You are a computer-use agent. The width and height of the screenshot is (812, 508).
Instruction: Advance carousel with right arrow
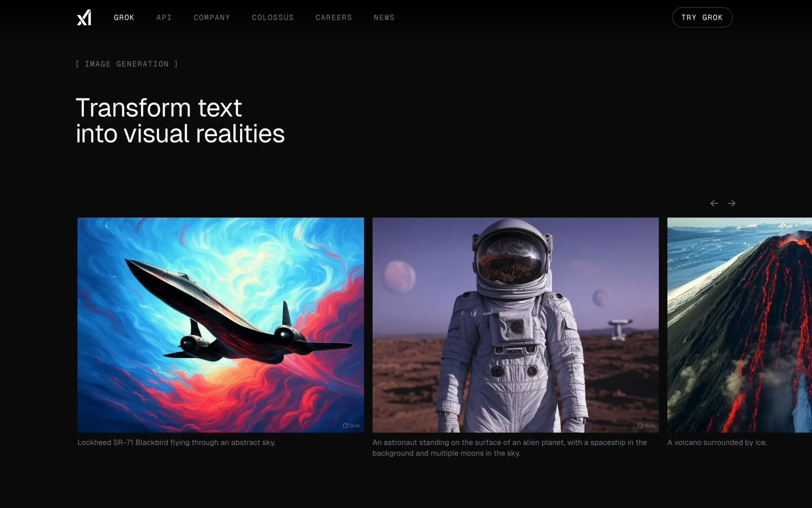pos(732,204)
